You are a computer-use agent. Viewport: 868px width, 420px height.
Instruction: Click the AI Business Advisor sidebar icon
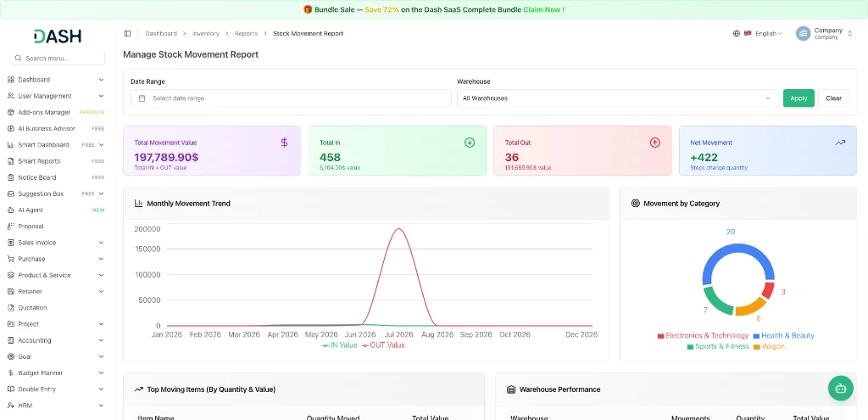tap(10, 129)
